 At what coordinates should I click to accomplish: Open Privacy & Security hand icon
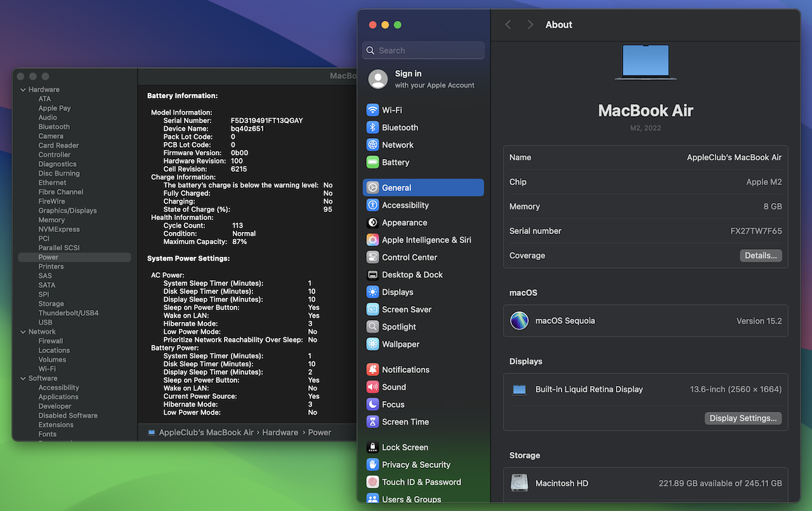(372, 465)
